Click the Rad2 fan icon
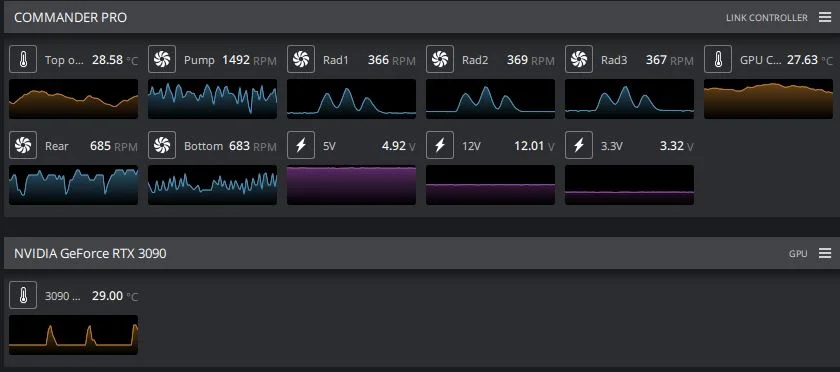 (440, 59)
